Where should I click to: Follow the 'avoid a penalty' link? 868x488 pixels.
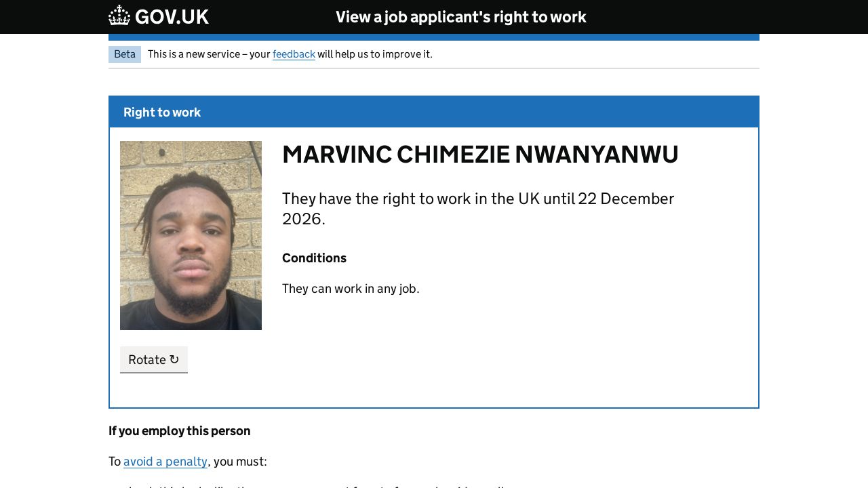165,462
